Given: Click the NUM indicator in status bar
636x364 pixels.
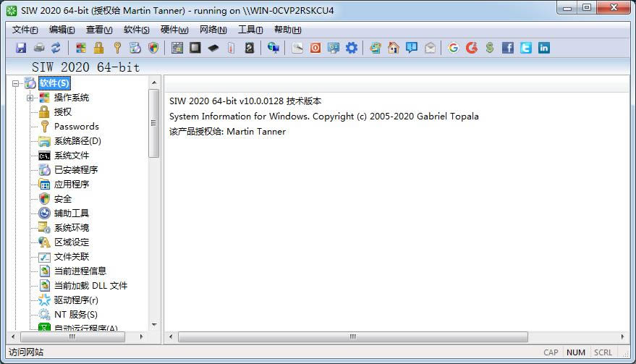Looking at the screenshot, I should (x=575, y=352).
